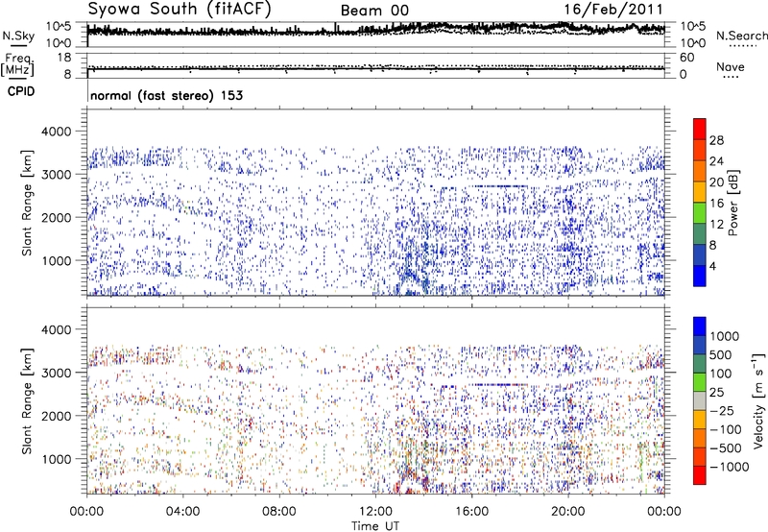Click the '20' label on Power colorbar

pos(716,182)
